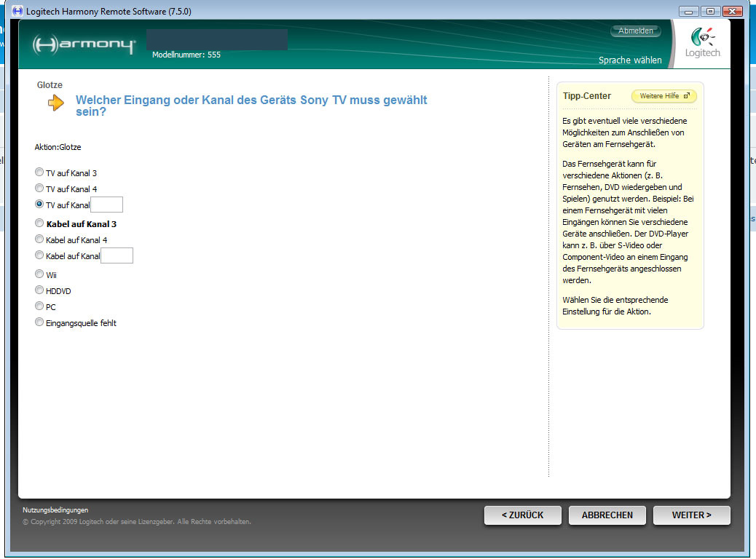
Task: Pick 'Kabel auf Kanal 3' radio option
Action: coord(39,223)
